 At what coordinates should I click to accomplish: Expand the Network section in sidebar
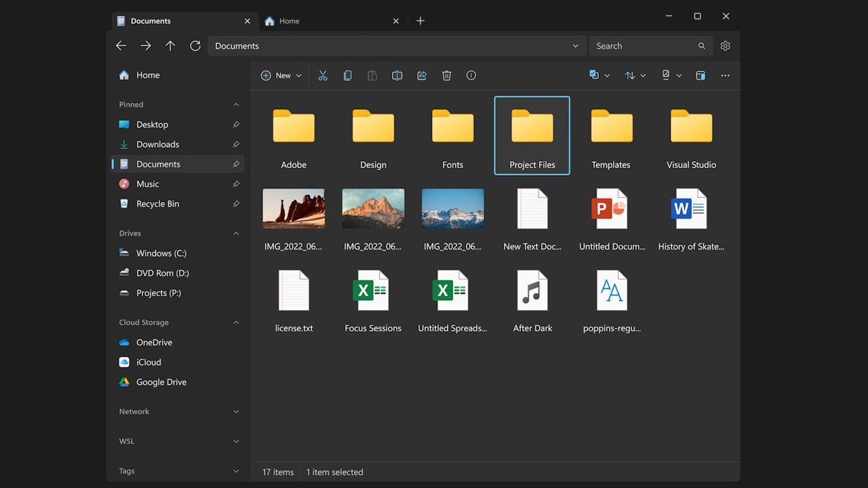click(236, 411)
